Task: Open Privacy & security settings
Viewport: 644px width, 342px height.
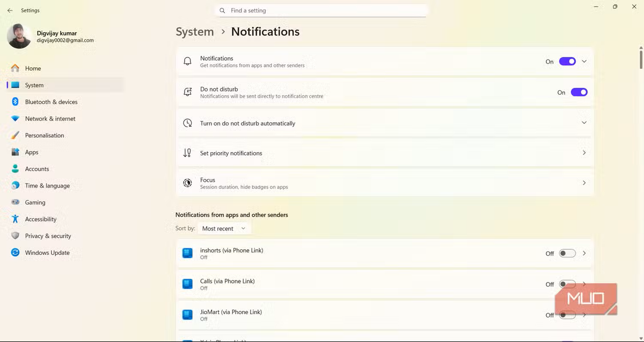Action: click(x=65, y=236)
